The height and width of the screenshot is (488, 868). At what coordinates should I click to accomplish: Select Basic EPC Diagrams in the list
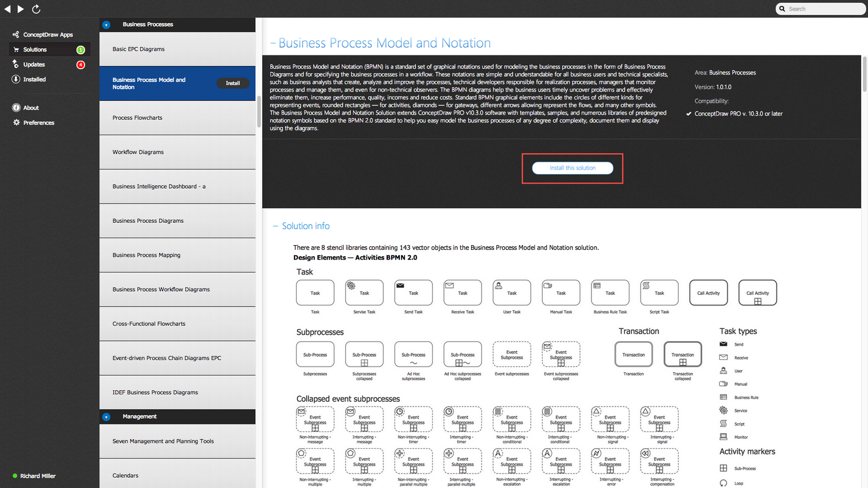point(177,49)
